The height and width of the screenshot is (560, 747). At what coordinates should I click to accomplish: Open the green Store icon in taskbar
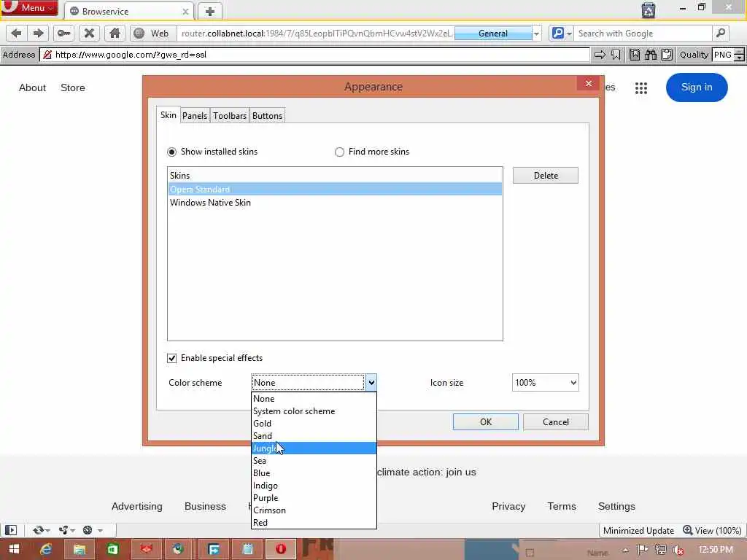coord(112,550)
